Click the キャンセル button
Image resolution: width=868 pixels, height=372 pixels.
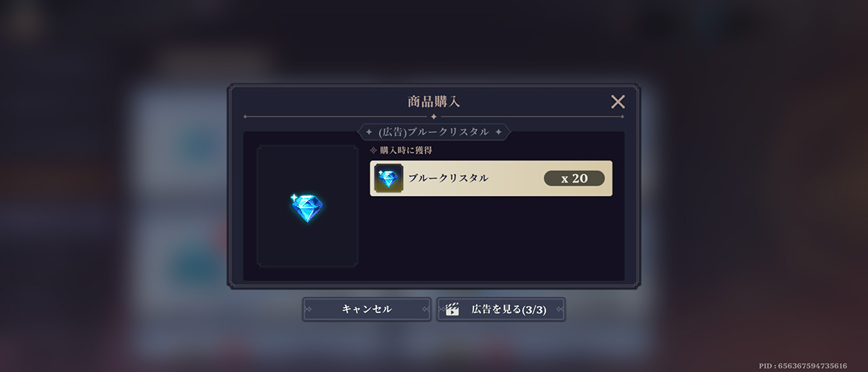click(x=366, y=309)
